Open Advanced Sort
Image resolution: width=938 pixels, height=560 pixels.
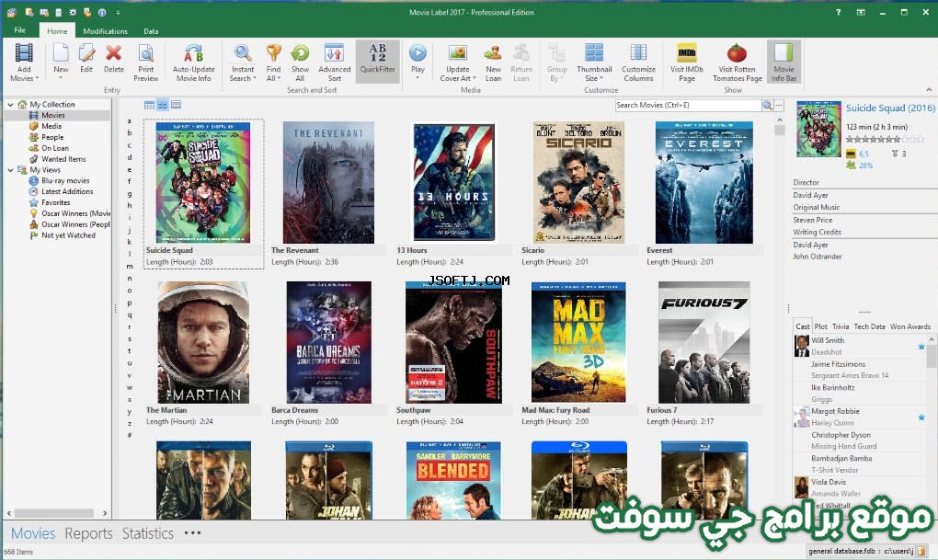[x=335, y=63]
